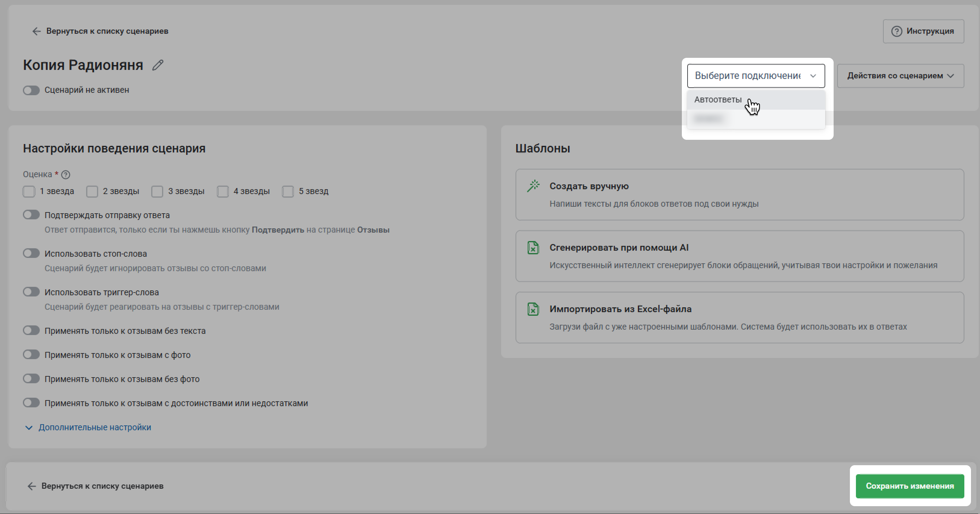Screen dimensions: 980x514
Task: Click the Копия Радионяня scenario title
Action: point(83,65)
